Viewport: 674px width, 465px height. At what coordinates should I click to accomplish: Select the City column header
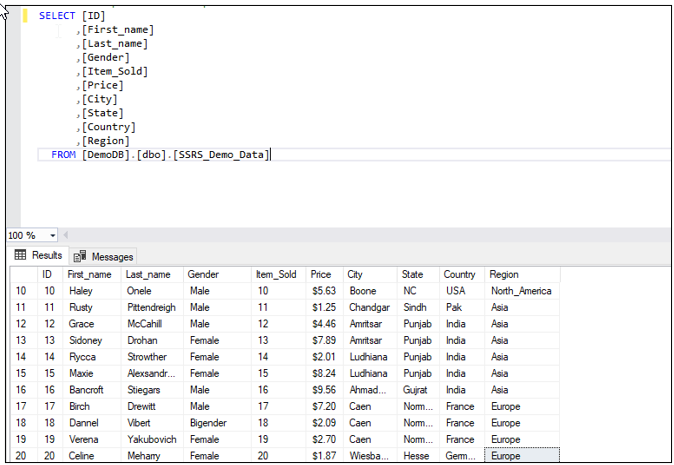[370, 274]
